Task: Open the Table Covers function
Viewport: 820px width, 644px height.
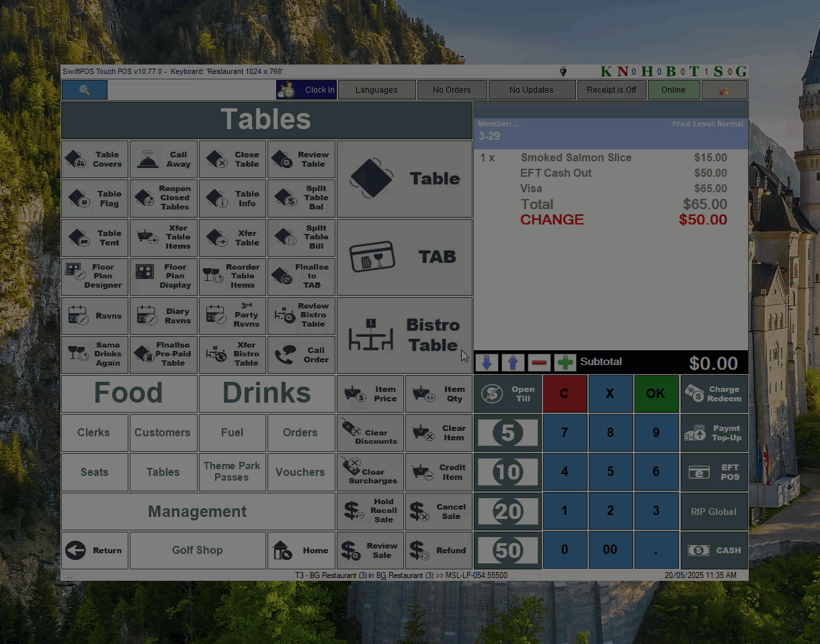Action: click(x=95, y=159)
